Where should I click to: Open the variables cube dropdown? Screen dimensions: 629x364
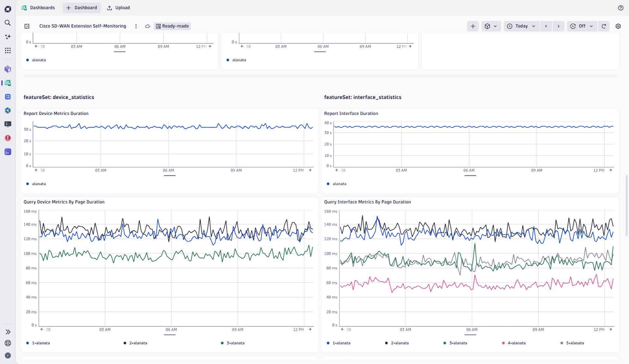491,26
